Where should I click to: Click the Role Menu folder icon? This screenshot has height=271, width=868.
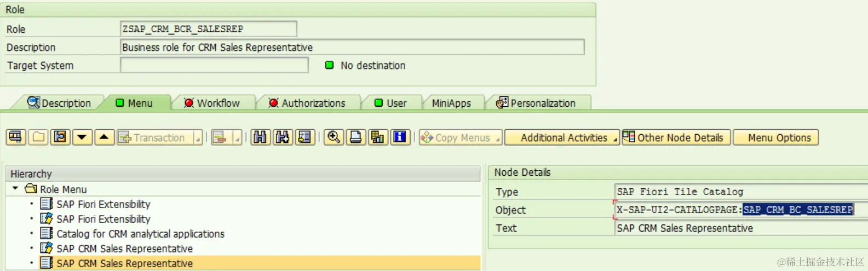tap(31, 189)
